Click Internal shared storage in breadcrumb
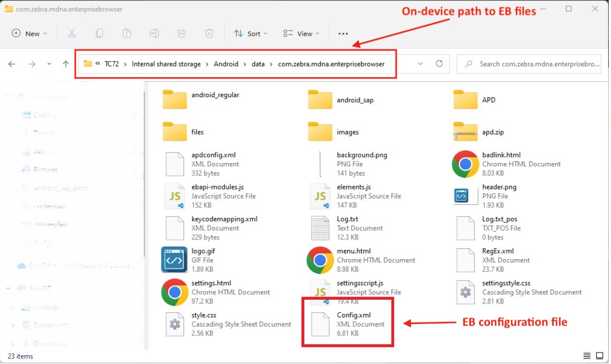611x364 pixels. click(x=166, y=64)
